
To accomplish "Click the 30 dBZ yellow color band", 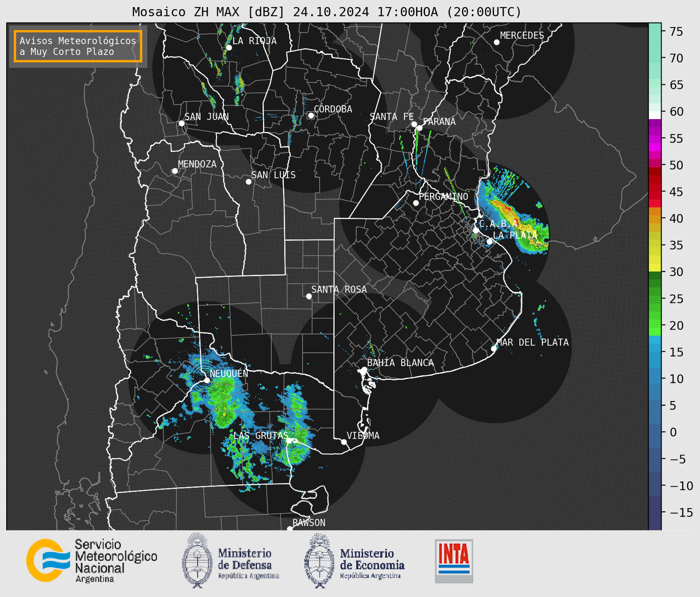I will pyautogui.click(x=655, y=268).
